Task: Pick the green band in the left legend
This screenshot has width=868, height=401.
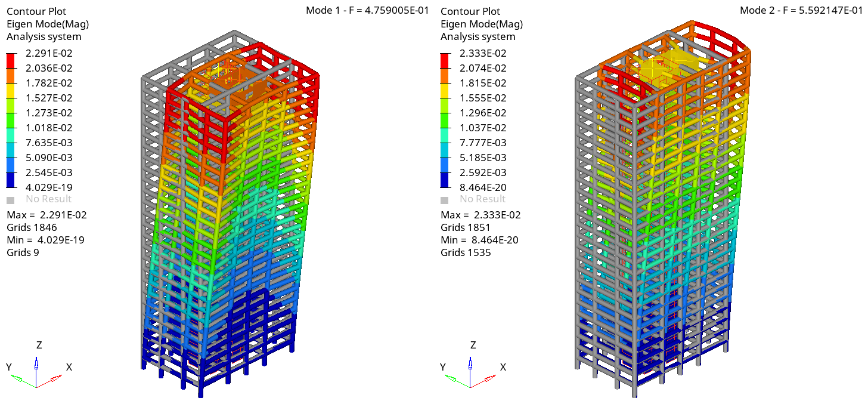Action: pyautogui.click(x=11, y=120)
